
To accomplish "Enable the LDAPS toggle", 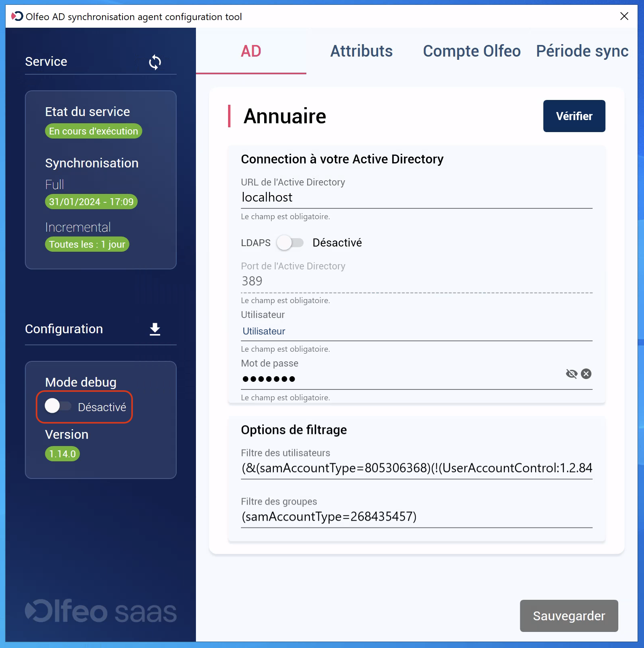I will (x=290, y=243).
